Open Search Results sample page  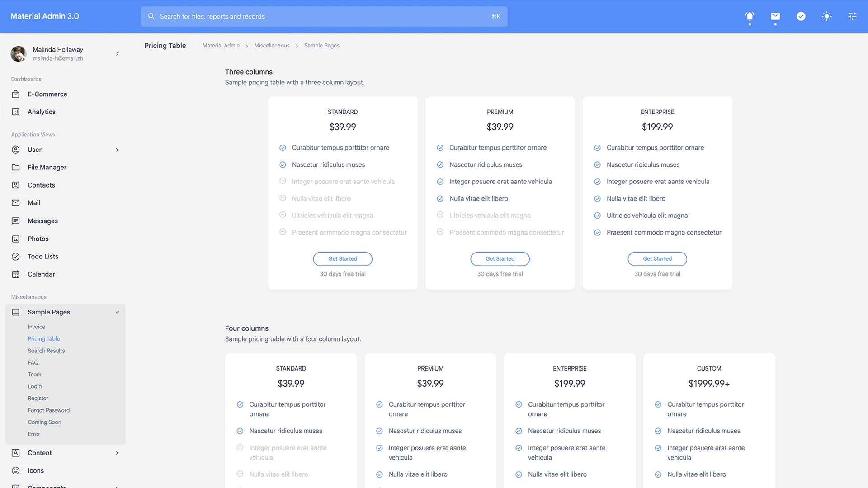(46, 351)
